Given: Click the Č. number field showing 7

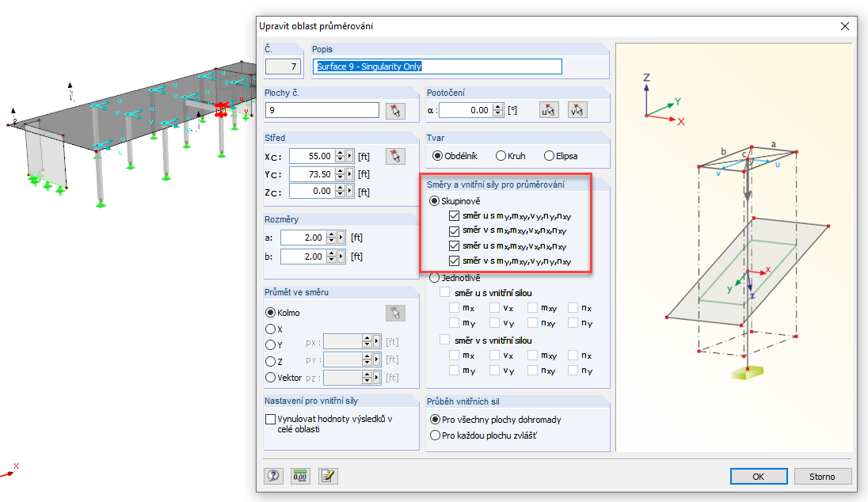Looking at the screenshot, I should click(x=283, y=67).
